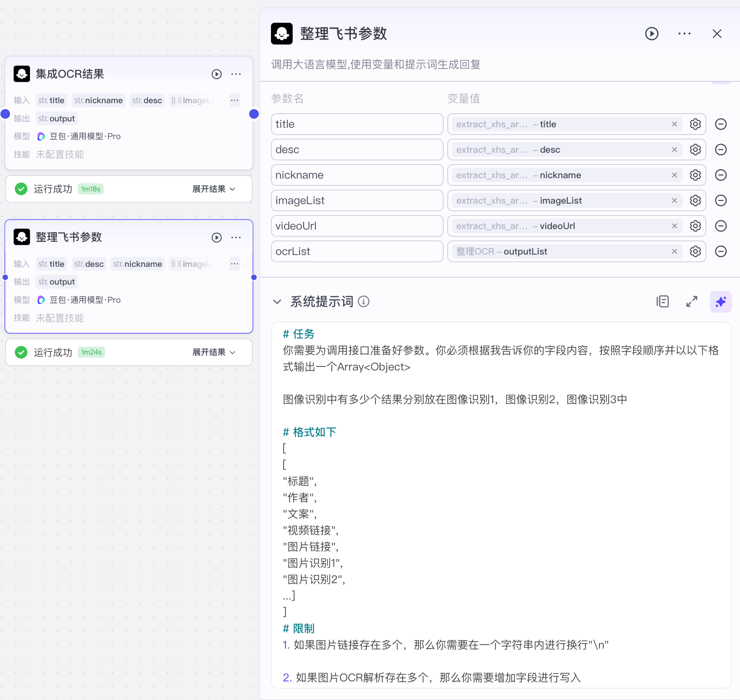Clear the desc variable value with its x icon
740x700 pixels.
coord(674,149)
